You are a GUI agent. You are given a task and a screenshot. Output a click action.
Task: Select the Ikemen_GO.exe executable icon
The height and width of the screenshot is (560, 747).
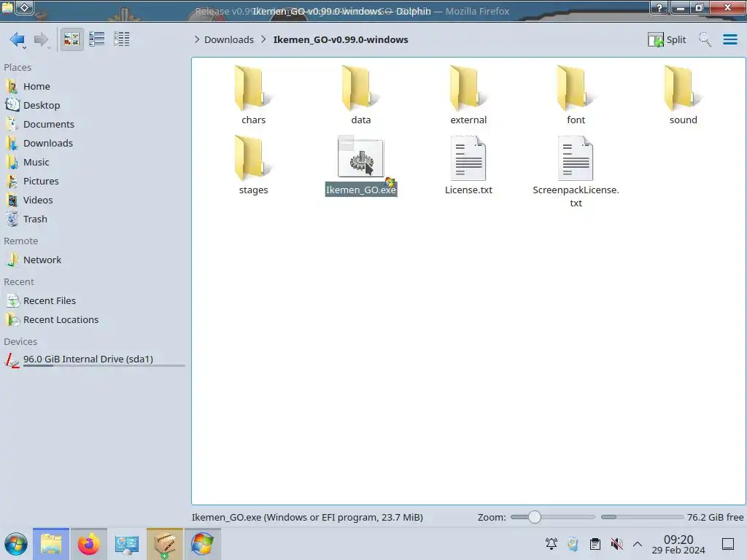(x=360, y=158)
